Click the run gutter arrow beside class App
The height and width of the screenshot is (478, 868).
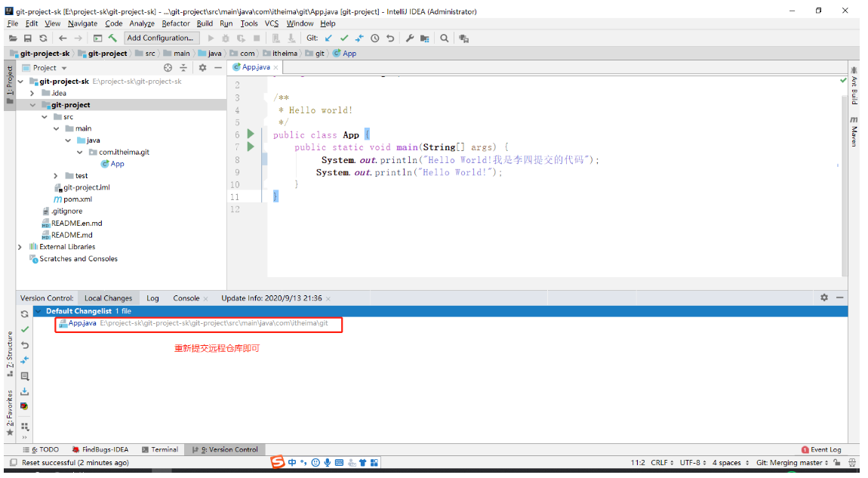251,134
